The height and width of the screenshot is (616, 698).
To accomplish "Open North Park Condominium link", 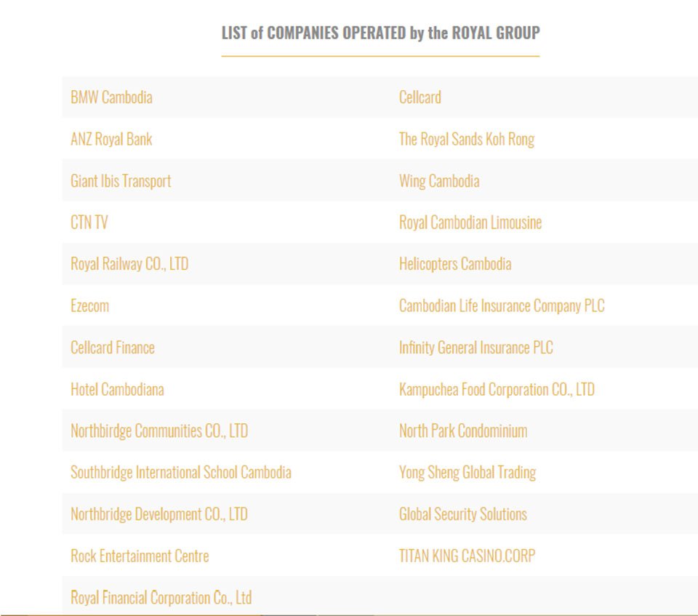I will point(463,431).
